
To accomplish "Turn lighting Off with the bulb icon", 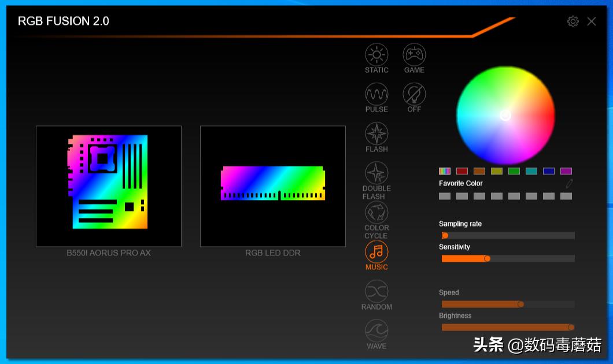I will [x=414, y=98].
